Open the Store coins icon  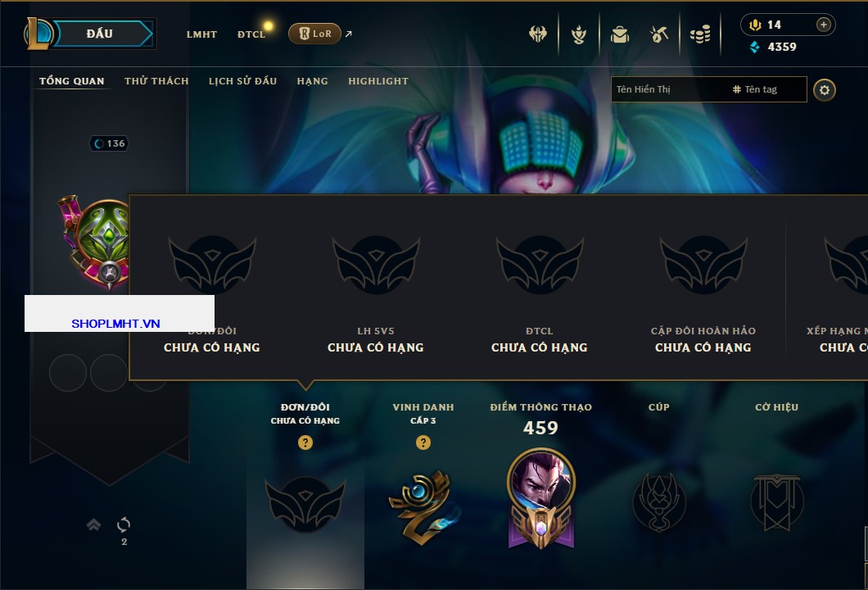[x=699, y=34]
